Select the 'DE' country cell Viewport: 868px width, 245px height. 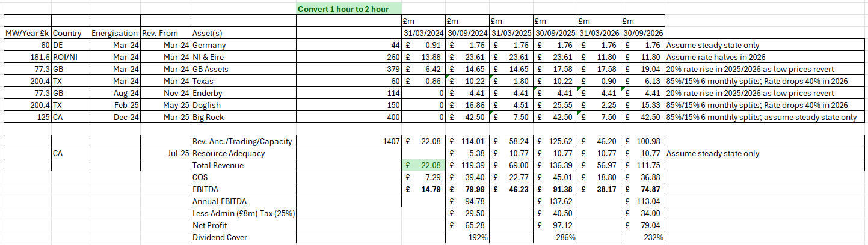tap(71, 45)
